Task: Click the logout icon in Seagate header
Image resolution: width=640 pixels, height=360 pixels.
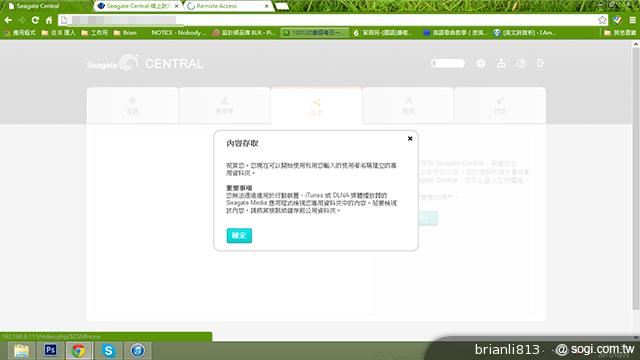Action: [541, 63]
